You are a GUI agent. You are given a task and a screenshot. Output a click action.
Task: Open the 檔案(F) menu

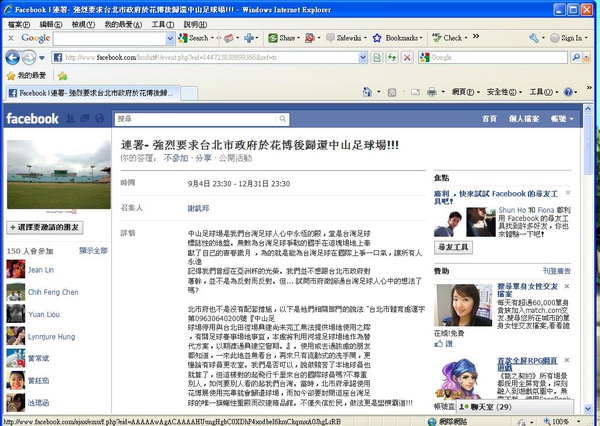tap(19, 24)
